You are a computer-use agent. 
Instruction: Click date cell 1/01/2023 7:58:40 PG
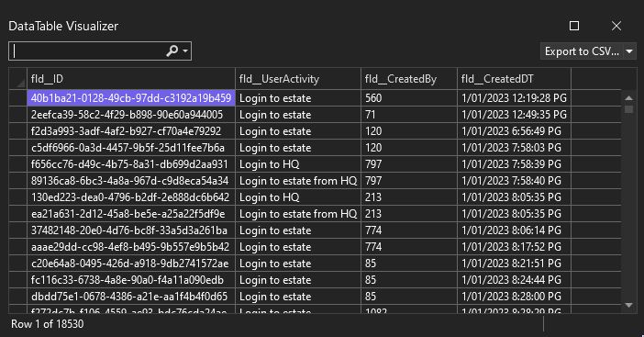[514, 181]
